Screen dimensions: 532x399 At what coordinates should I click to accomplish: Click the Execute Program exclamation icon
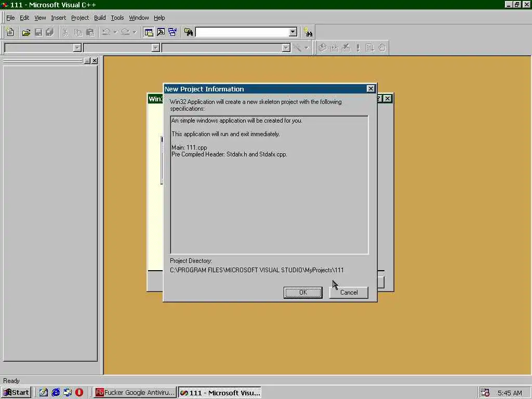click(358, 48)
